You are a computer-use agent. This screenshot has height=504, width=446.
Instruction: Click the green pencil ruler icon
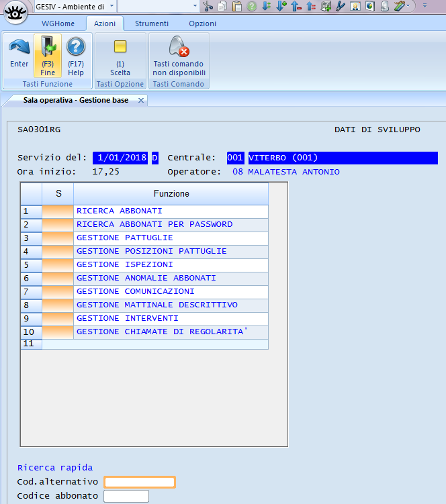coord(399,6)
